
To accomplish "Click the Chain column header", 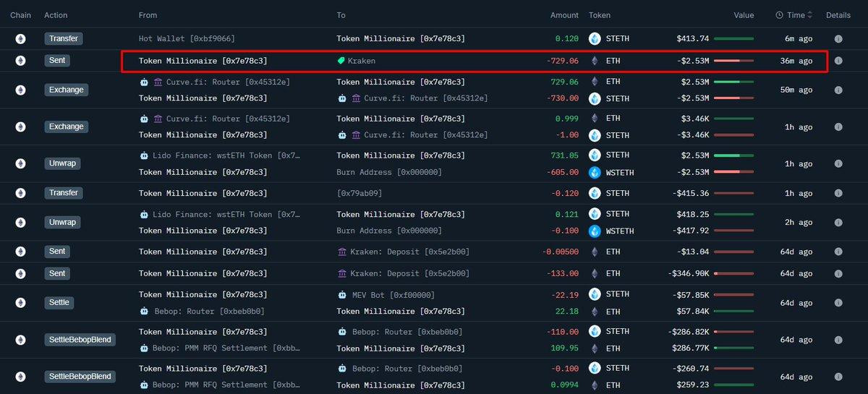I will coord(20,15).
